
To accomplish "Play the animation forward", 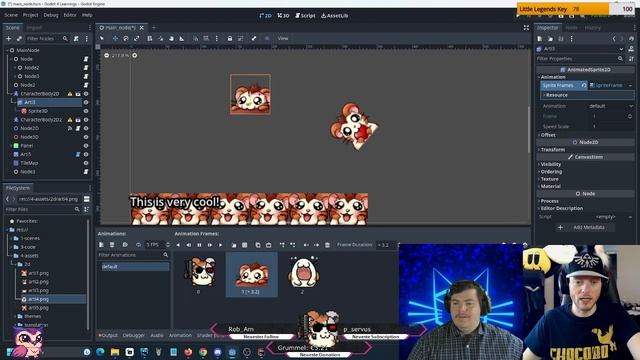I will (220, 245).
